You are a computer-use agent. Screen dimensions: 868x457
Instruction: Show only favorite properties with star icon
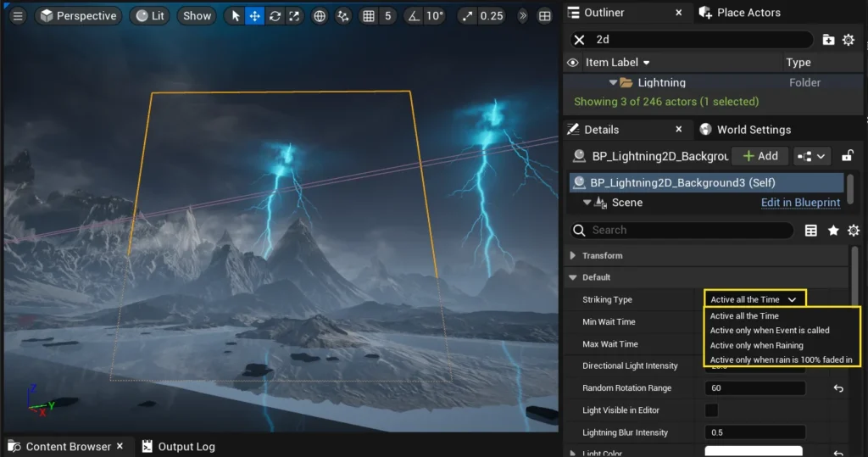(833, 231)
